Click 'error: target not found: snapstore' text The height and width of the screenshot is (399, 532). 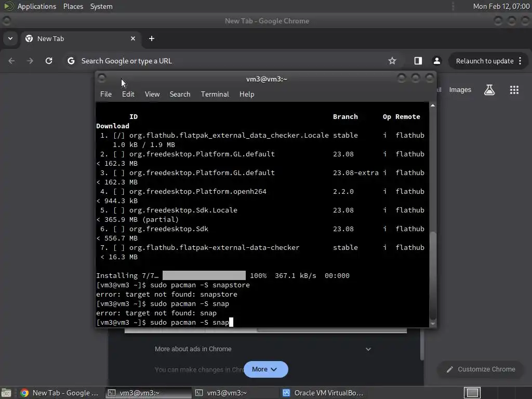[167, 295]
